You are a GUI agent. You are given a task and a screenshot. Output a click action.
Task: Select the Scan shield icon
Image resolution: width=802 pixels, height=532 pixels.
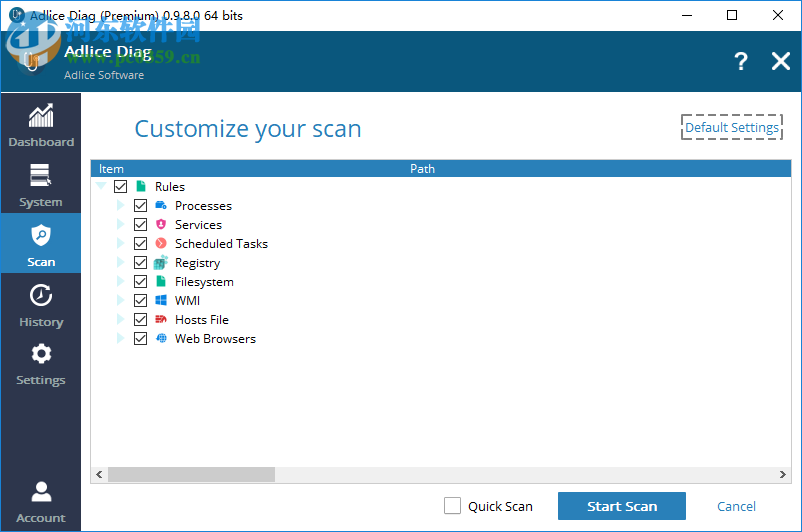coord(41,236)
